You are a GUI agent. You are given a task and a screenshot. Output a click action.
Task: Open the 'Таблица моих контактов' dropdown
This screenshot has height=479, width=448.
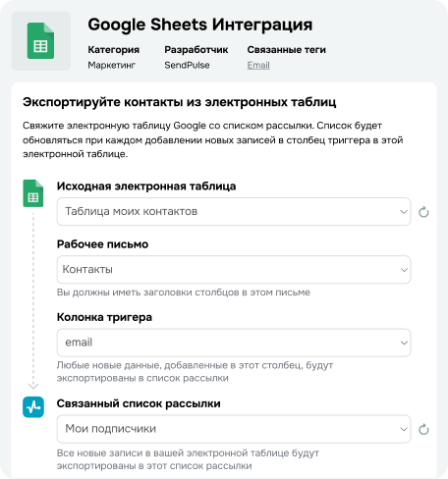coord(234,211)
